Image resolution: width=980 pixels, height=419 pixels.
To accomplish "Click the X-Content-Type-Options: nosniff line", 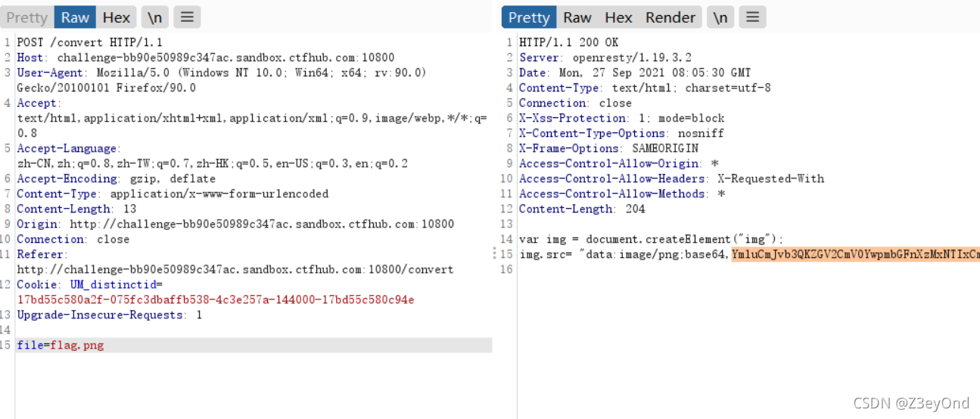I will [622, 133].
